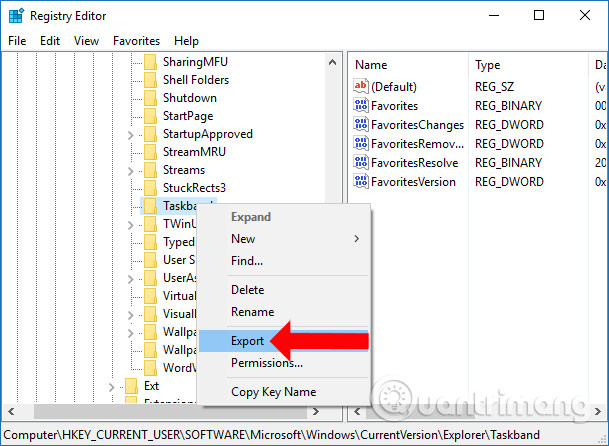This screenshot has height=446, width=609.
Task: Click the Streams folder icon
Action: click(x=150, y=170)
